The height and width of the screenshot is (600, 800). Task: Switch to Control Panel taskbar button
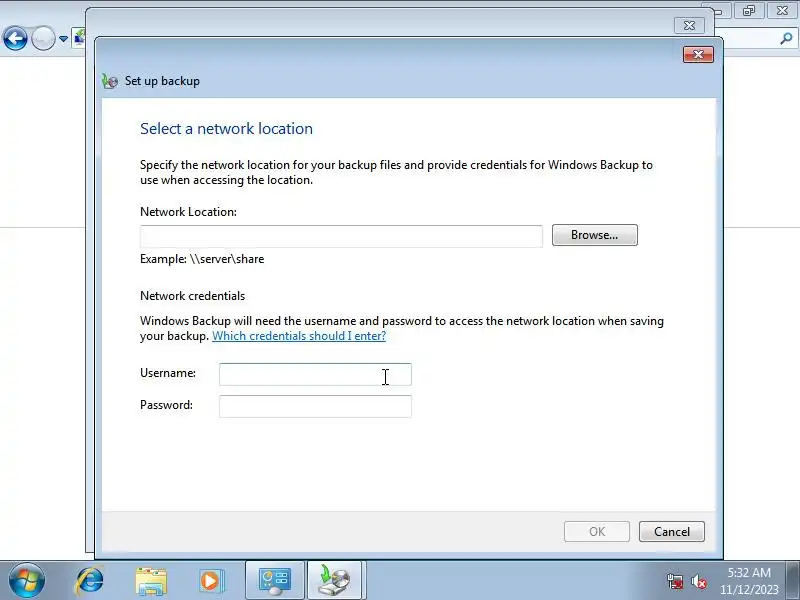275,581
